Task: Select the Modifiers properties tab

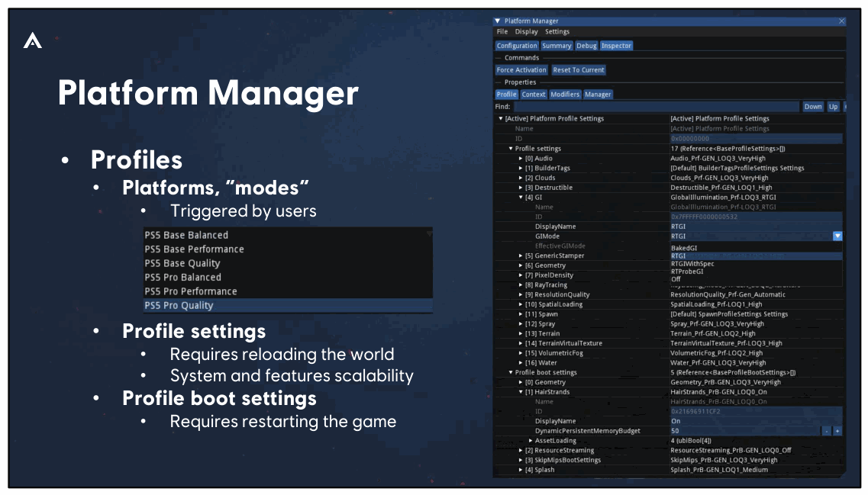Action: pyautogui.click(x=565, y=95)
